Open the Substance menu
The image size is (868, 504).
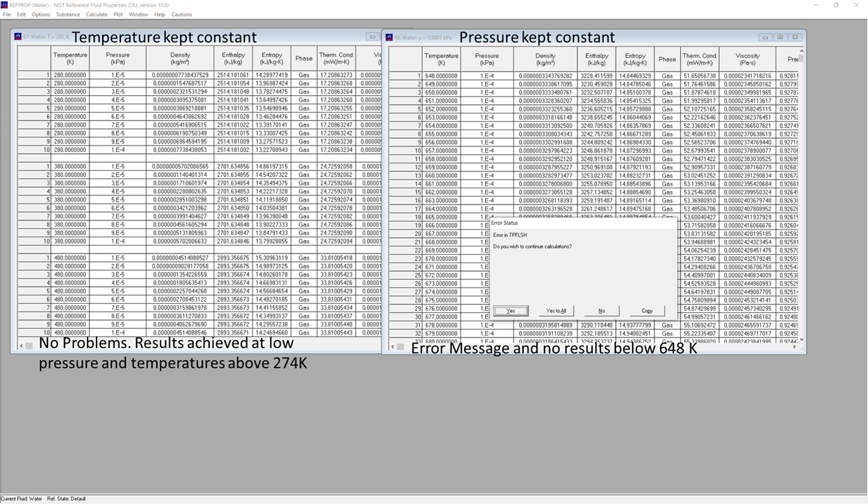point(67,14)
